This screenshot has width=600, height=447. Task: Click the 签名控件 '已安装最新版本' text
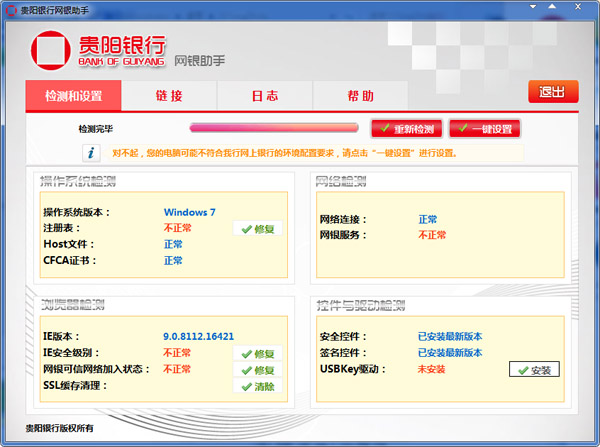pos(450,352)
